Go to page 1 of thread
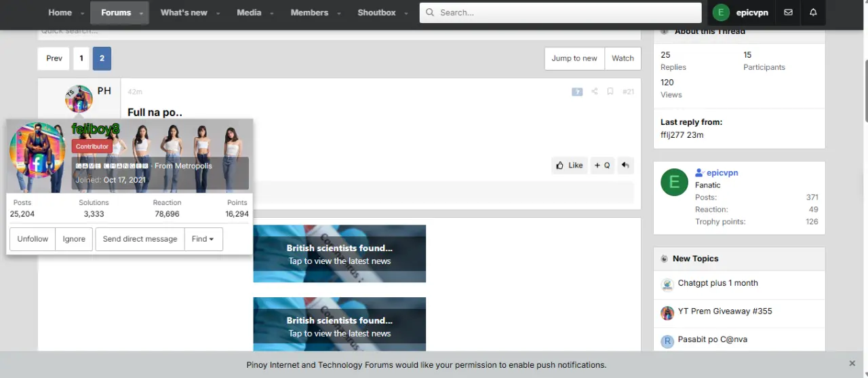Image resolution: width=868 pixels, height=378 pixels. pyautogui.click(x=81, y=58)
